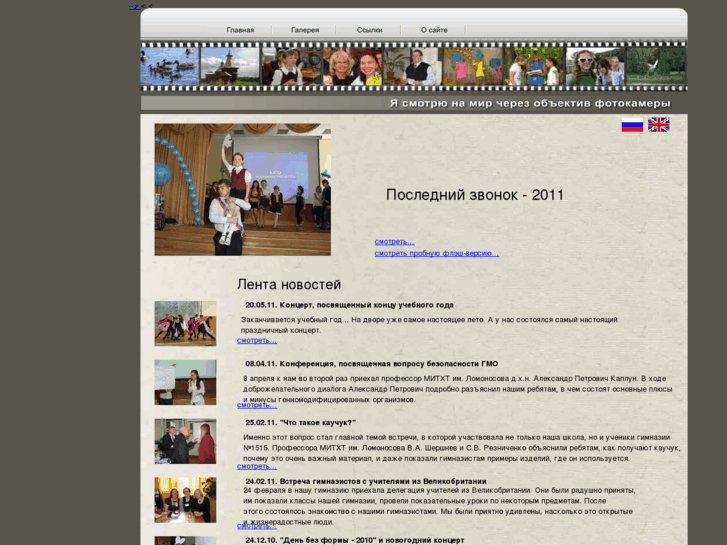The width and height of the screenshot is (727, 545).
Task: Click news title '25.02.11. "Что такое каучук?"'
Action: coord(300,423)
